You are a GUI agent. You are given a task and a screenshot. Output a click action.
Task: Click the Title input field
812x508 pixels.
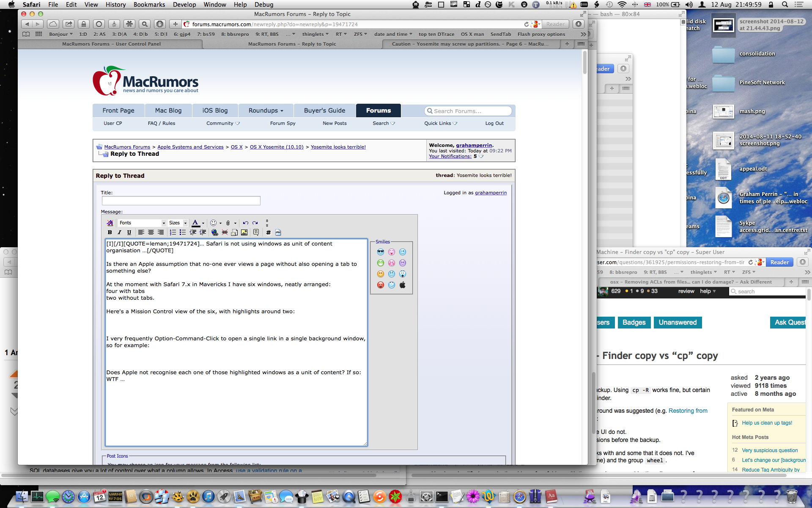[x=181, y=201]
